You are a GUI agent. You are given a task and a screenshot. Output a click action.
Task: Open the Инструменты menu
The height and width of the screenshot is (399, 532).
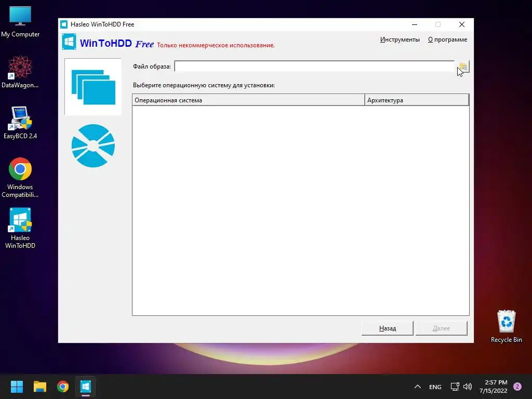click(400, 39)
